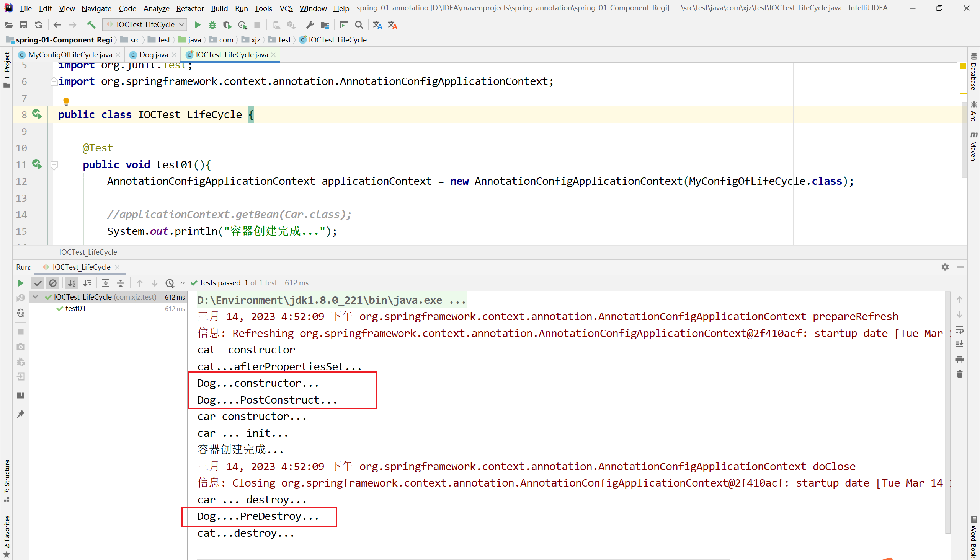Screen dimensions: 980x560
Task: Click the yellow intention lightbulb icon
Action: click(x=66, y=101)
